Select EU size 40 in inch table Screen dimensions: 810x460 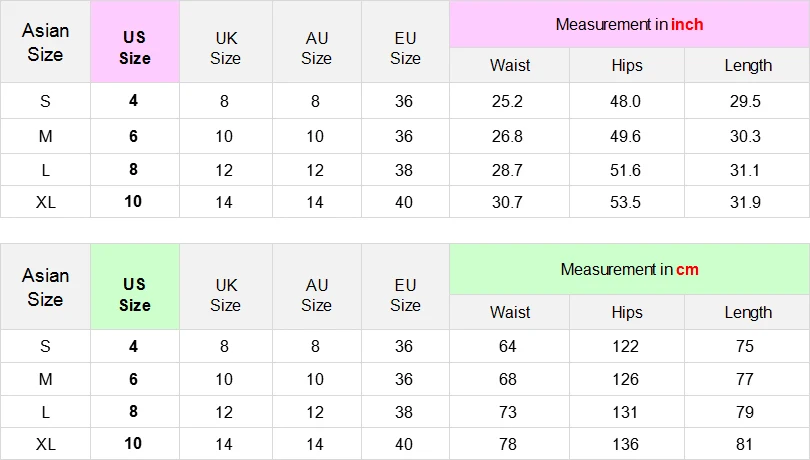404,202
